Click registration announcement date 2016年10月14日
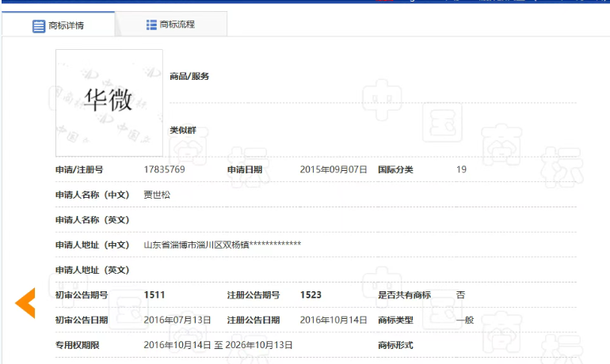Viewport: 610px width, 364px height. [x=334, y=320]
